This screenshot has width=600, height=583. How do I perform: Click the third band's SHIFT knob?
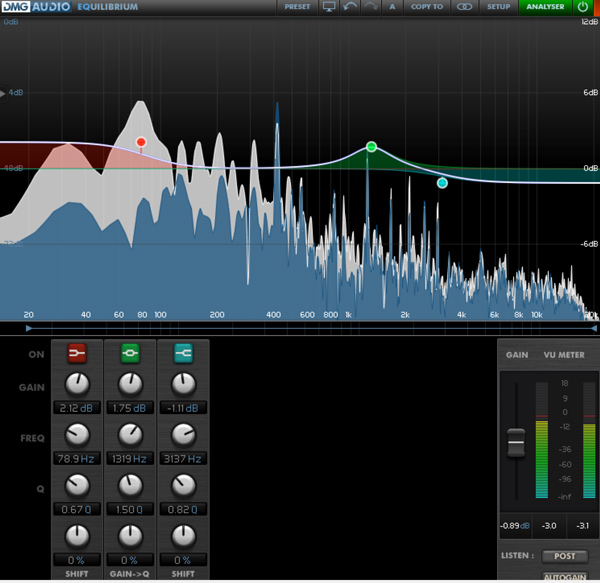coord(183,536)
